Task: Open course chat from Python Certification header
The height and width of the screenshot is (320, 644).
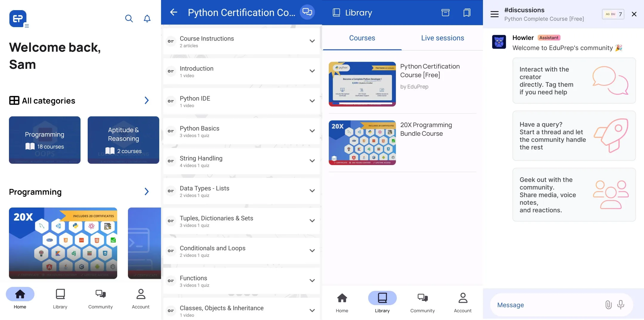Action: click(x=307, y=12)
